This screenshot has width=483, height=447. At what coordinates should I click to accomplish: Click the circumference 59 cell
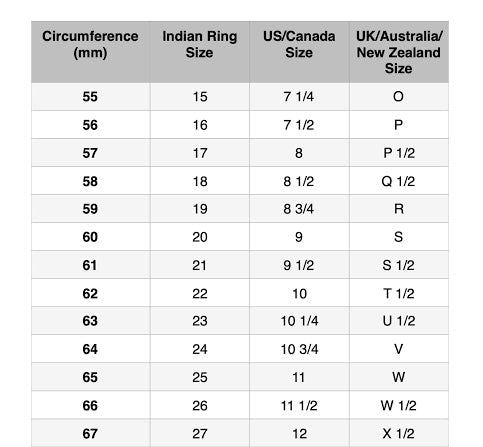click(x=90, y=209)
